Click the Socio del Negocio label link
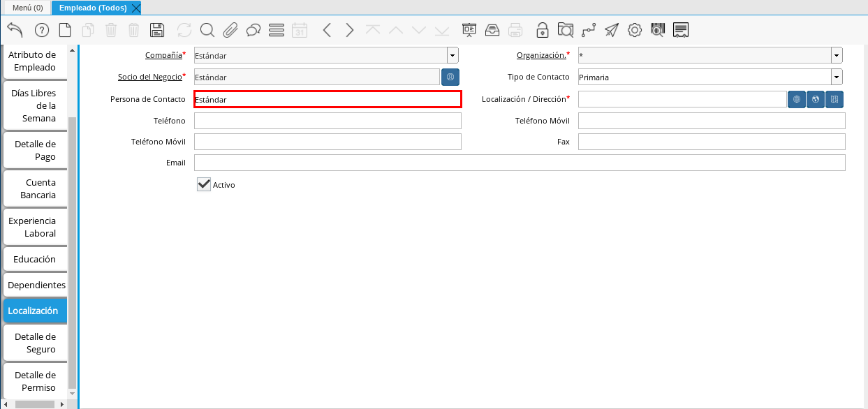Image resolution: width=868 pixels, height=409 pixels. (x=149, y=77)
